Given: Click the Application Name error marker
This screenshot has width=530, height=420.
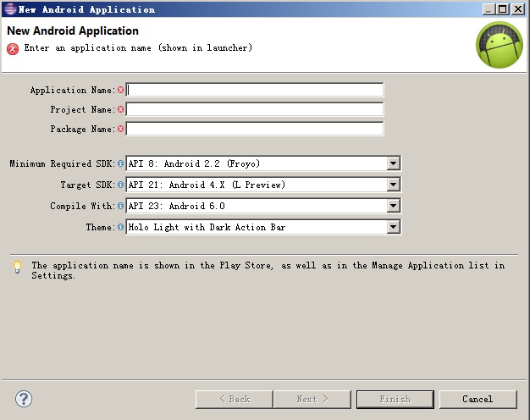Looking at the screenshot, I should pos(120,90).
